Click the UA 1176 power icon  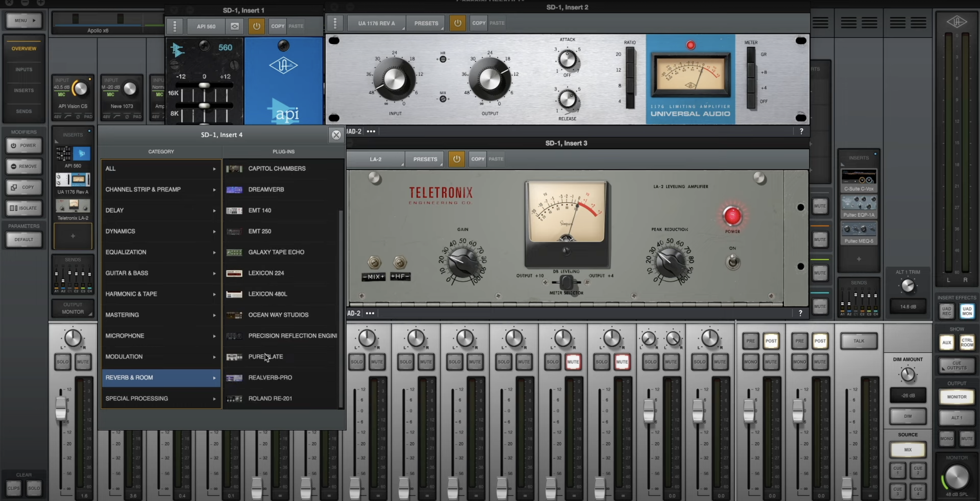[457, 23]
